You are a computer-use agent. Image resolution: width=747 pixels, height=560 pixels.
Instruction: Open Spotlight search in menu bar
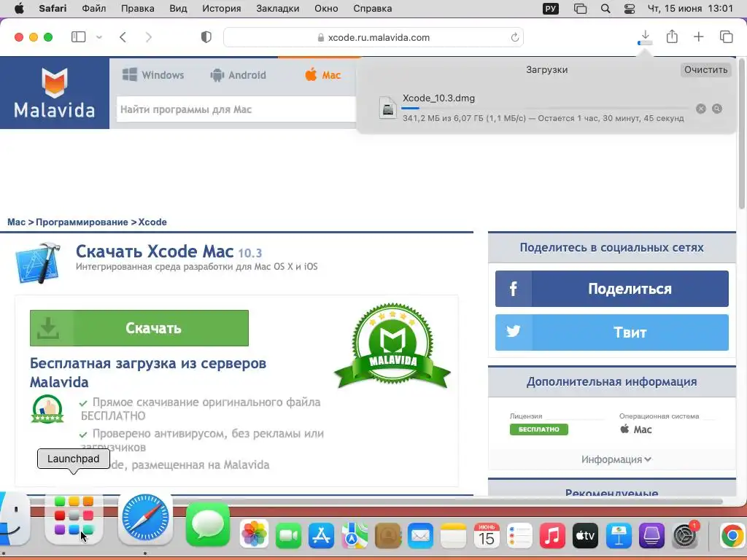[x=605, y=9]
